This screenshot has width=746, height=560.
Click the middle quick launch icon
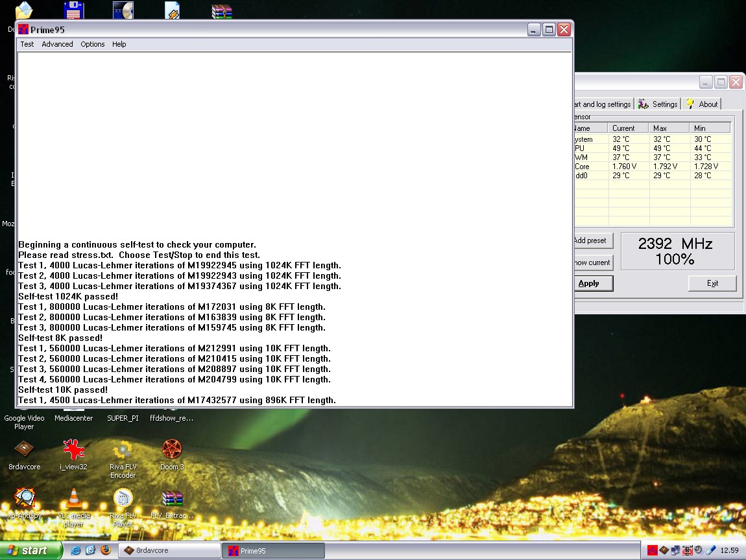[x=90, y=550]
